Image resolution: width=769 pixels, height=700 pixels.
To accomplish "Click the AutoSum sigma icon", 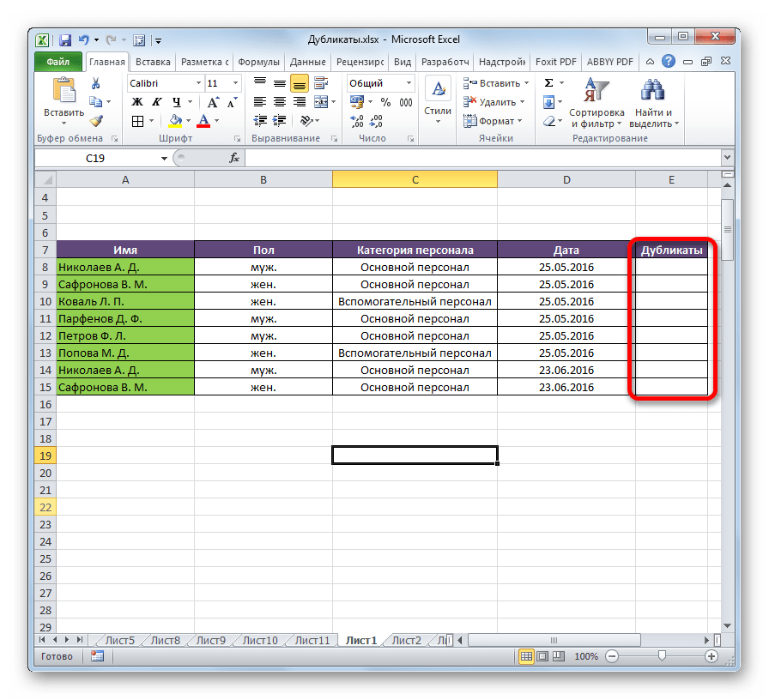I will click(x=548, y=83).
